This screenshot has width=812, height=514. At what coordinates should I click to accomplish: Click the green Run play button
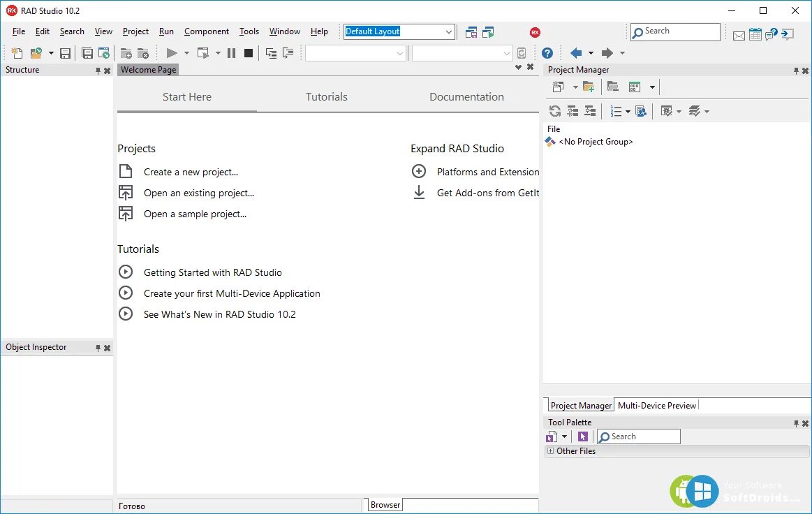[x=172, y=53]
